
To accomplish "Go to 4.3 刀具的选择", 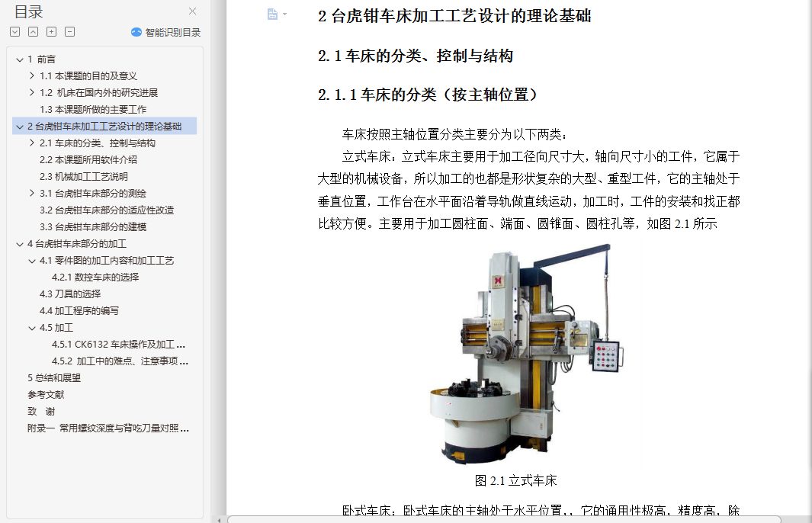I will coord(70,294).
